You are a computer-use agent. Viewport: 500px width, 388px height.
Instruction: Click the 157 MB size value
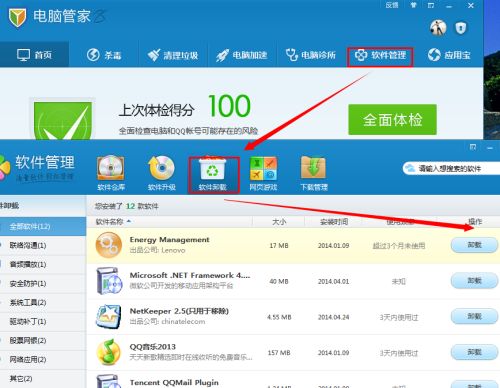(x=279, y=353)
